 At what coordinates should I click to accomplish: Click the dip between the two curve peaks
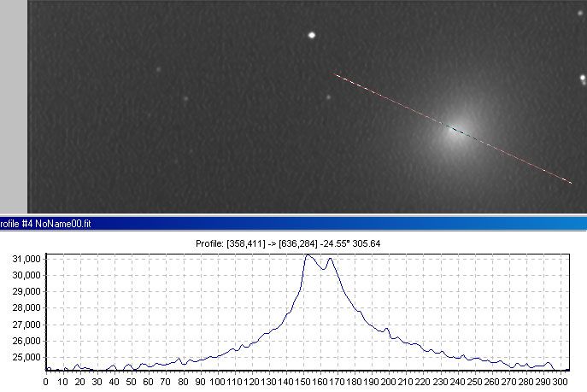point(321,269)
